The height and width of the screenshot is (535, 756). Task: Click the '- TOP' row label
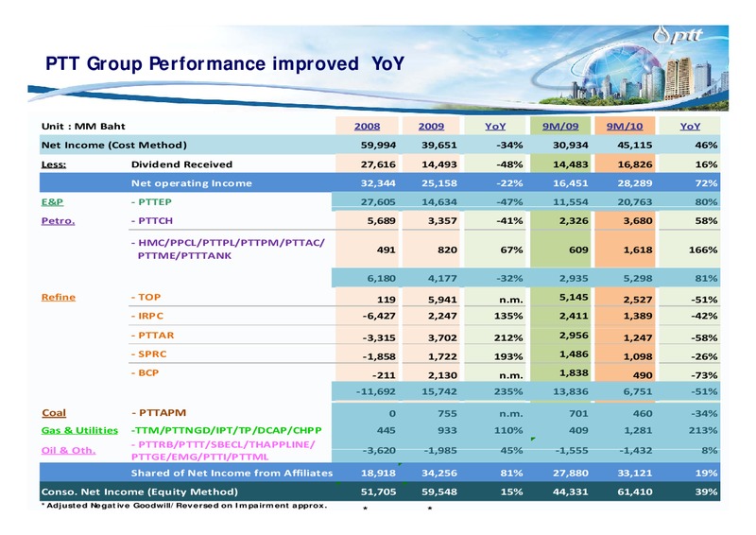[x=146, y=297]
